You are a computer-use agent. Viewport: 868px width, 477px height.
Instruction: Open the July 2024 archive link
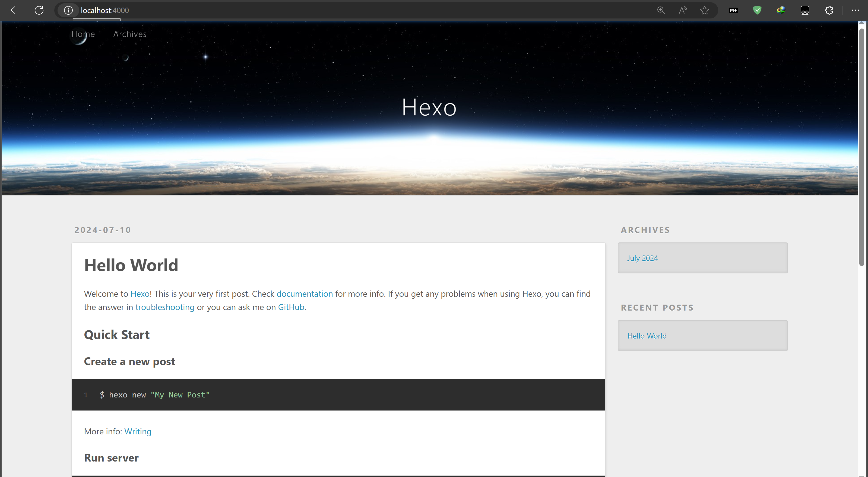coord(642,258)
